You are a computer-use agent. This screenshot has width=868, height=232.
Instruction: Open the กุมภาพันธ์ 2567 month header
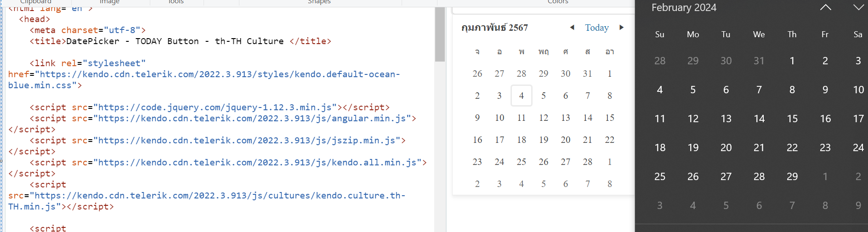pyautogui.click(x=494, y=28)
